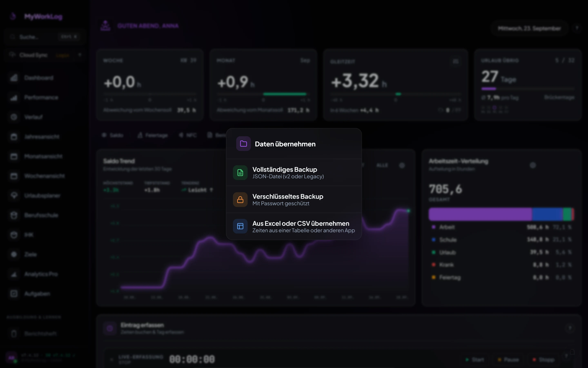Choose the Vollständiges Backup option
The image size is (588, 368).
coord(294,173)
